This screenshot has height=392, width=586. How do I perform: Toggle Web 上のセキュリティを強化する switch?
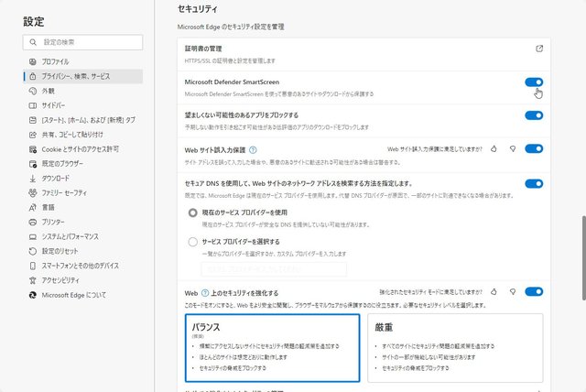coord(534,291)
